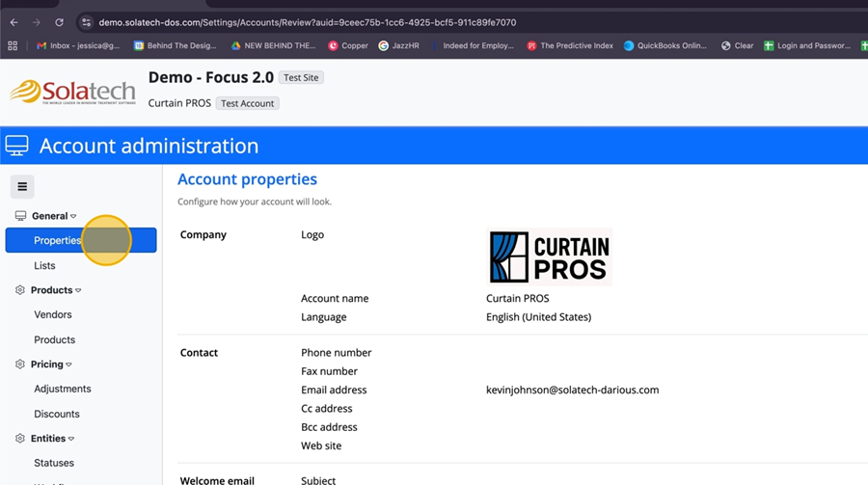Open the Gmail Inbox bookmark

point(78,46)
